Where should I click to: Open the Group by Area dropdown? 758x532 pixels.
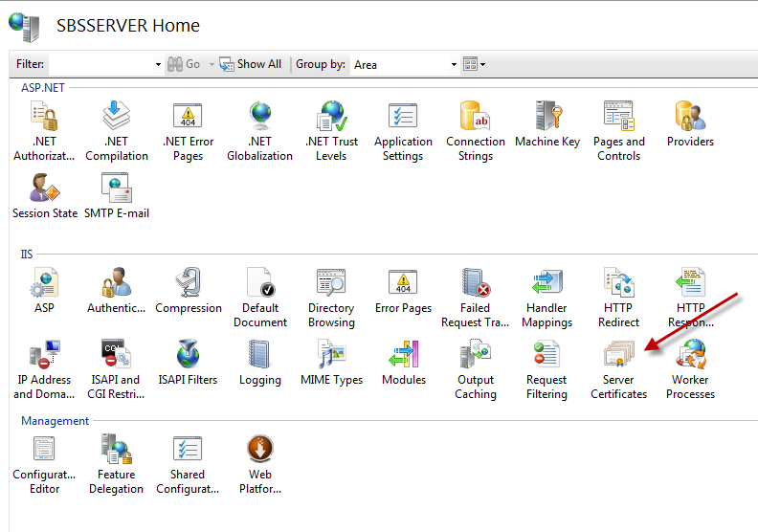(x=404, y=65)
